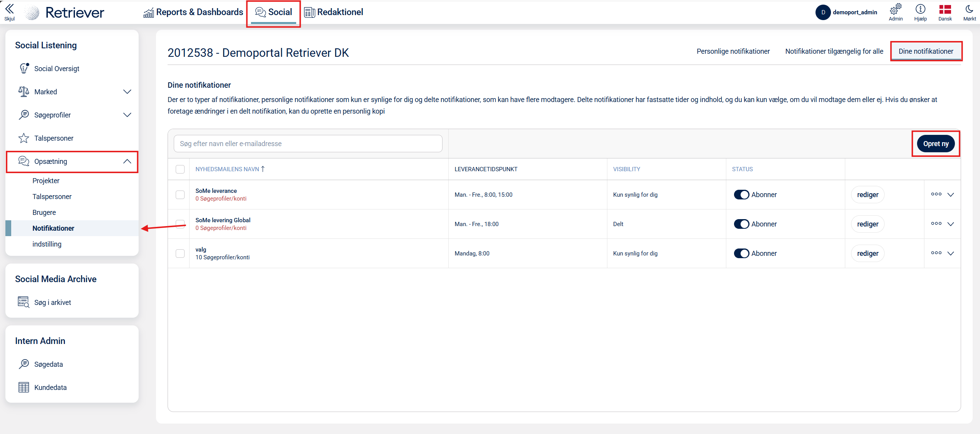Click the Talspersoner star icon
This screenshot has height=434, width=980.
24,138
